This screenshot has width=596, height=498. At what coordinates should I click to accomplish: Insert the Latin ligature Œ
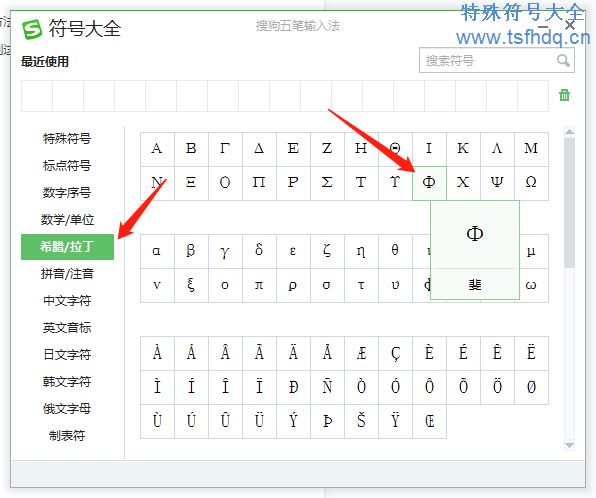tap(430, 421)
